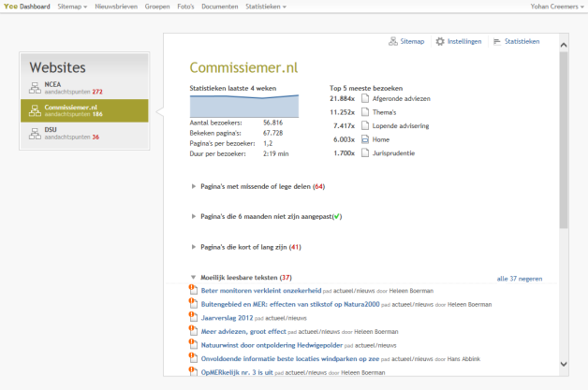Open the Documenten menu item
This screenshot has width=588, height=390.
[x=220, y=7]
